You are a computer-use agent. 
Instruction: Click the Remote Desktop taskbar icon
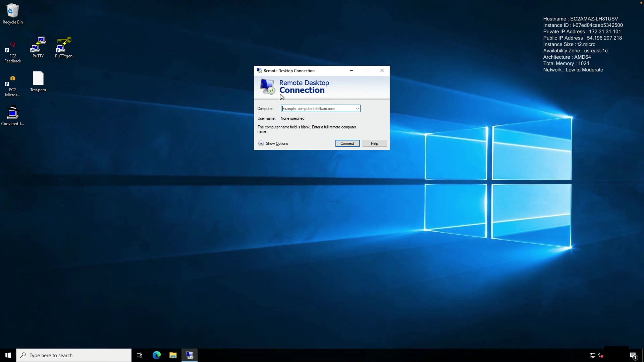click(x=190, y=355)
